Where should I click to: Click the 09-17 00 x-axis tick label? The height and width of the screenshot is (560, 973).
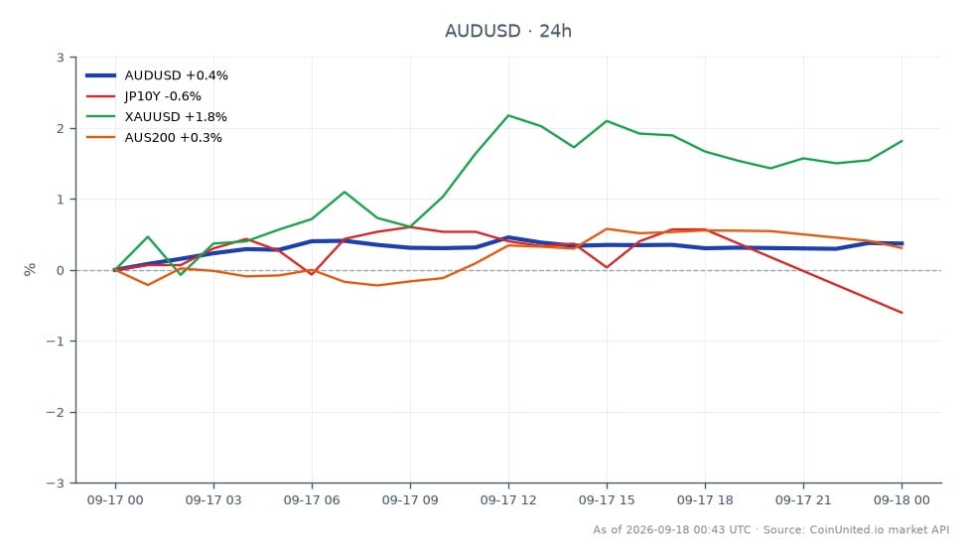(x=115, y=500)
